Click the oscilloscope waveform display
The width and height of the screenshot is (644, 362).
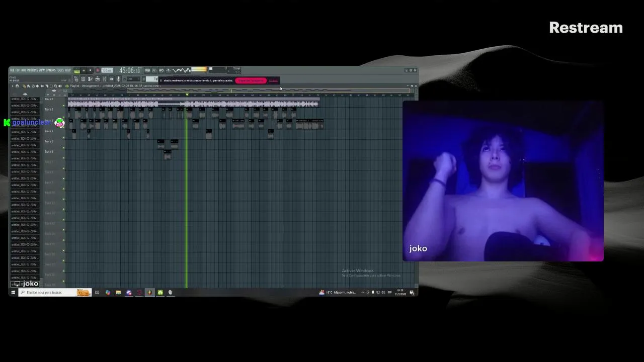click(181, 71)
